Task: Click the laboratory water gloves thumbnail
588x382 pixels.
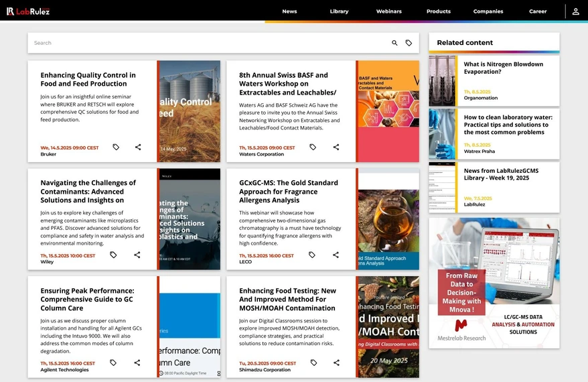Action: [442, 134]
